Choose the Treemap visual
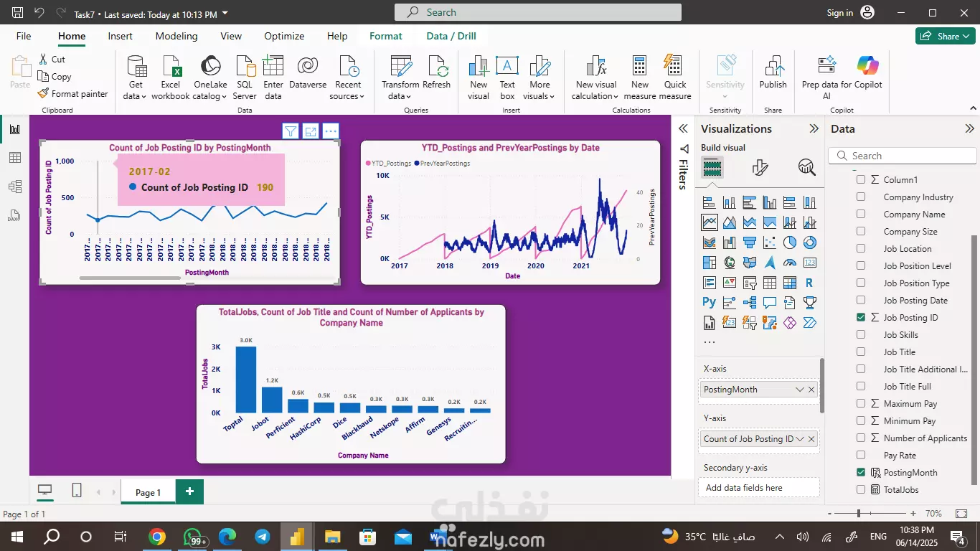980x551 pixels. 710,263
